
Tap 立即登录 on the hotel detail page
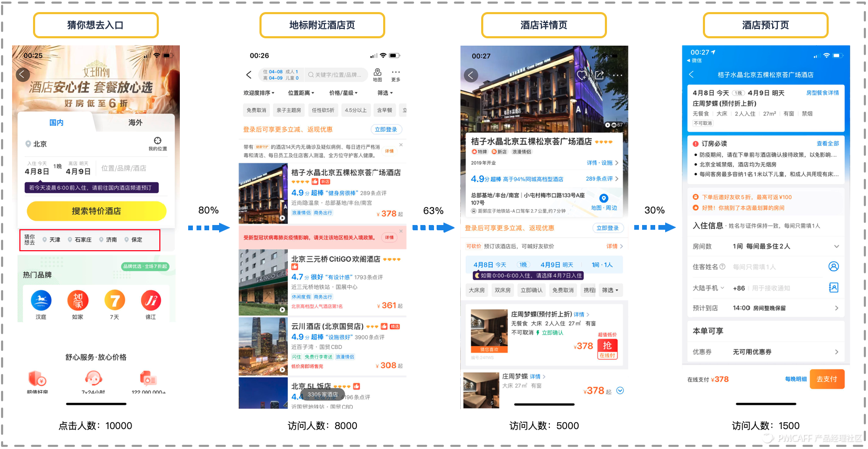[608, 228]
